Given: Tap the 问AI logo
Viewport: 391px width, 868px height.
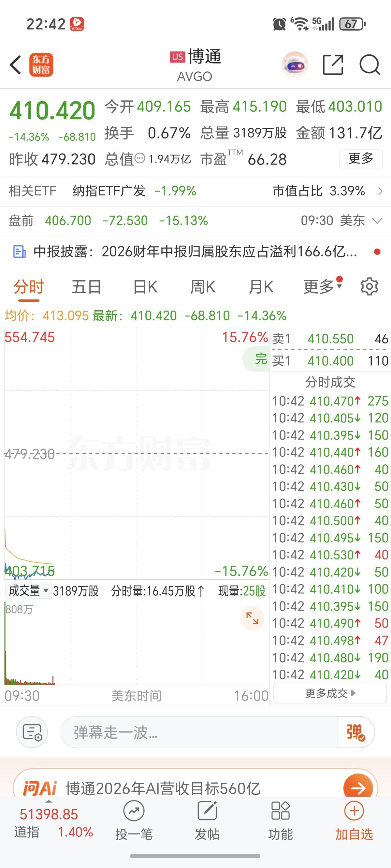Looking at the screenshot, I should (40, 788).
